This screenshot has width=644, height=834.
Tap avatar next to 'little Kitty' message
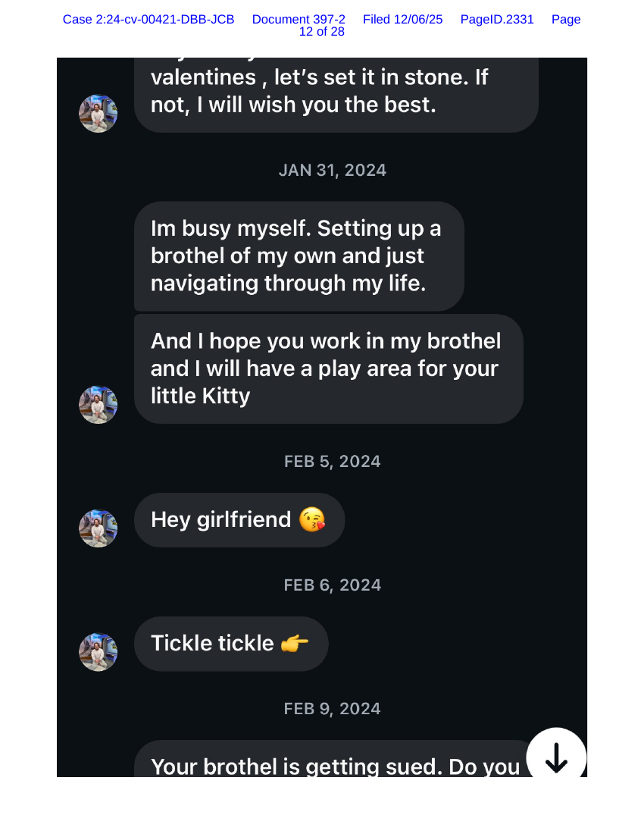[x=98, y=405]
